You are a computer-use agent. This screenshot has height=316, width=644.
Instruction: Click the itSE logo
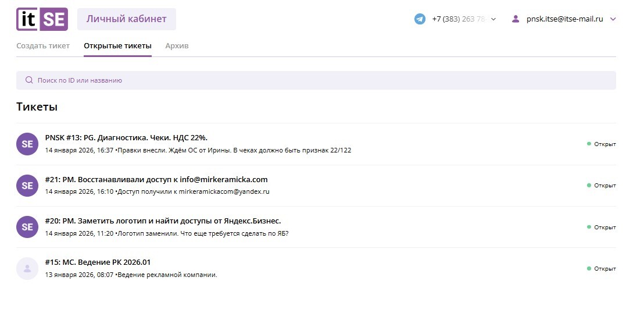42,19
